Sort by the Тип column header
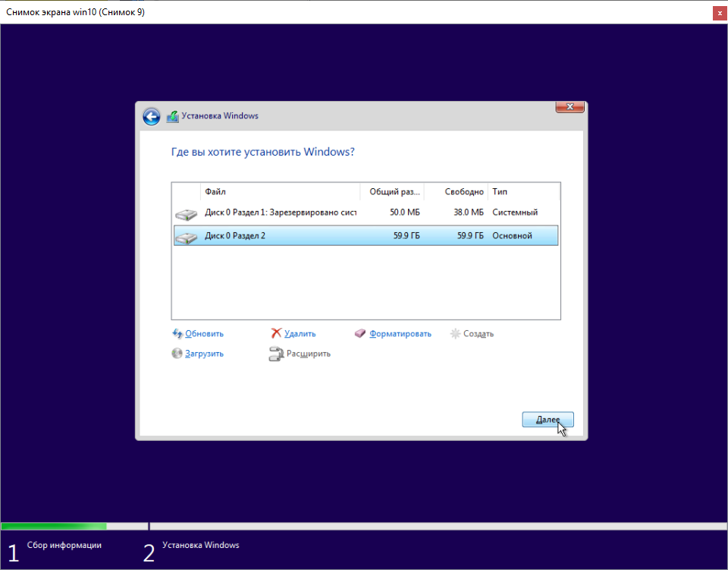This screenshot has width=728, height=570. tap(524, 191)
